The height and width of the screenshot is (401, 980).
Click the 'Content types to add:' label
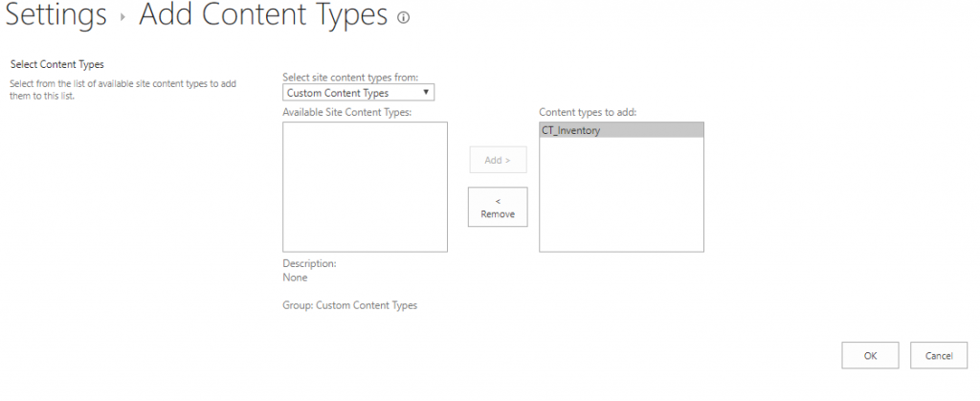(x=588, y=112)
